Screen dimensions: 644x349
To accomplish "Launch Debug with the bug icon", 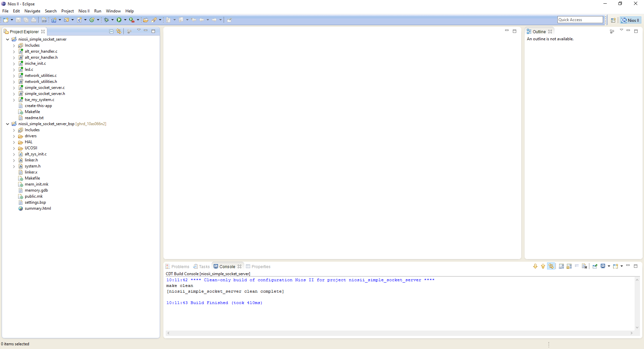I will tap(106, 20).
